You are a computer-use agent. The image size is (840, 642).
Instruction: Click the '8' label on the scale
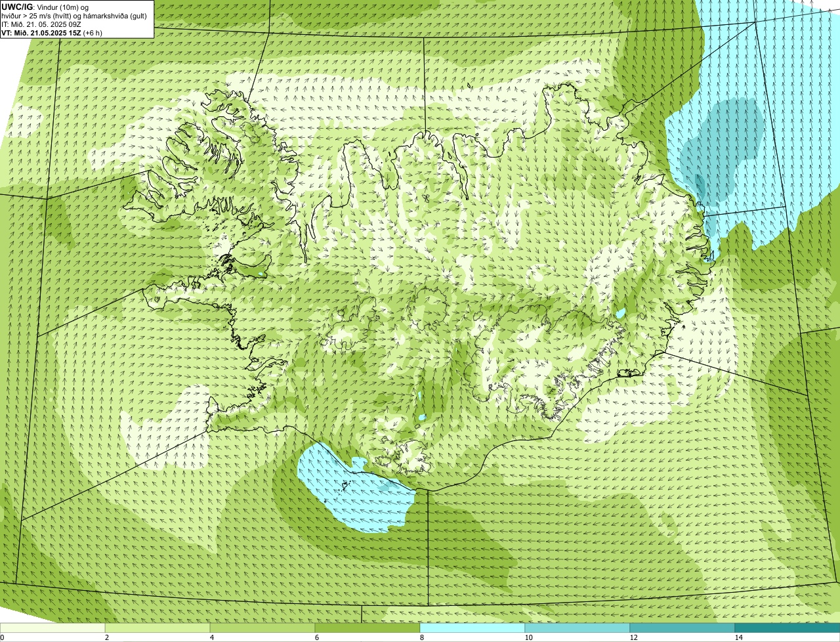pyautogui.click(x=421, y=637)
